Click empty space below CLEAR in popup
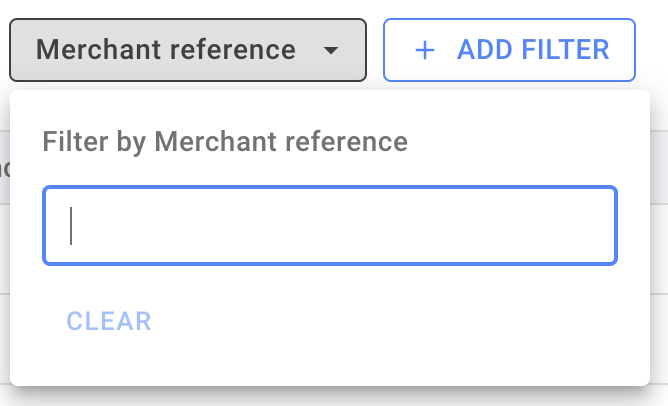The width and height of the screenshot is (668, 406). coord(330,362)
